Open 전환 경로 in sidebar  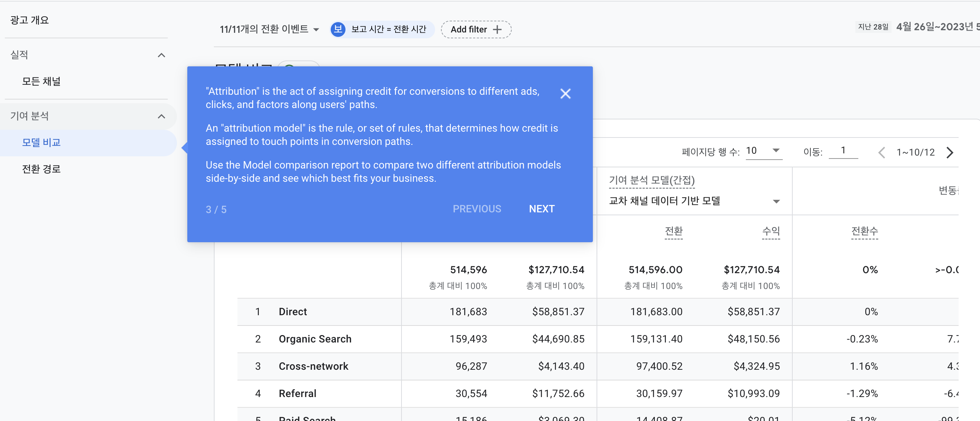(41, 169)
